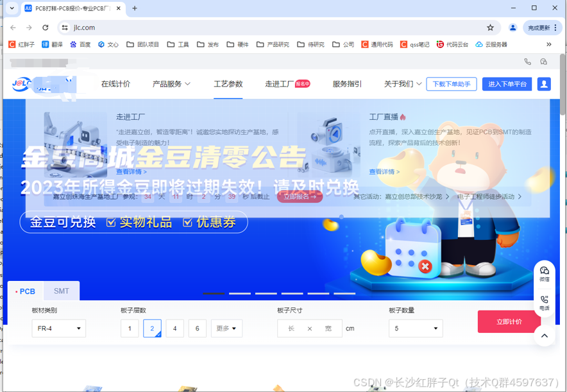Open the 公司 bookmark folder
This screenshot has height=392, width=567.
pos(343,44)
